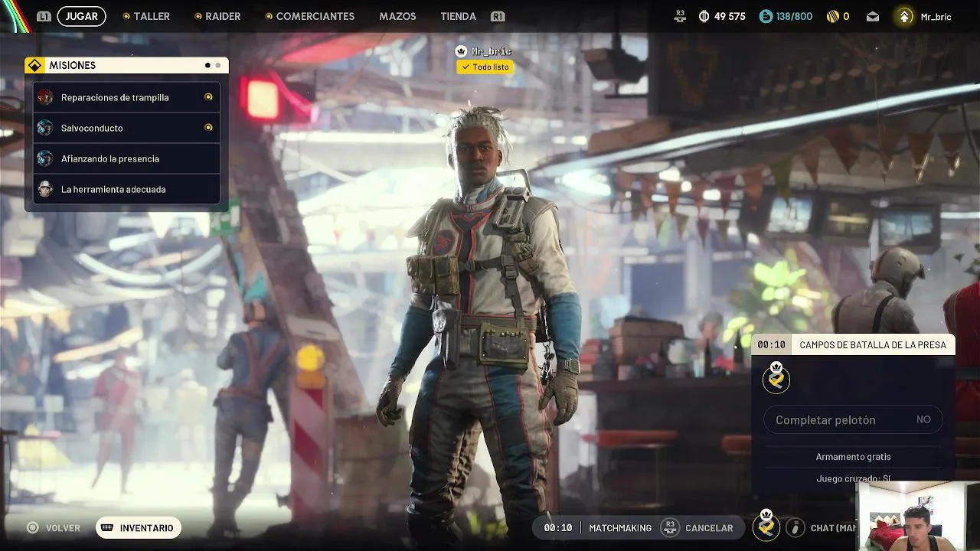The height and width of the screenshot is (551, 980).
Task: Click the CAMPOS DE BATALLA DE LA PRESA header
Action: click(x=873, y=345)
